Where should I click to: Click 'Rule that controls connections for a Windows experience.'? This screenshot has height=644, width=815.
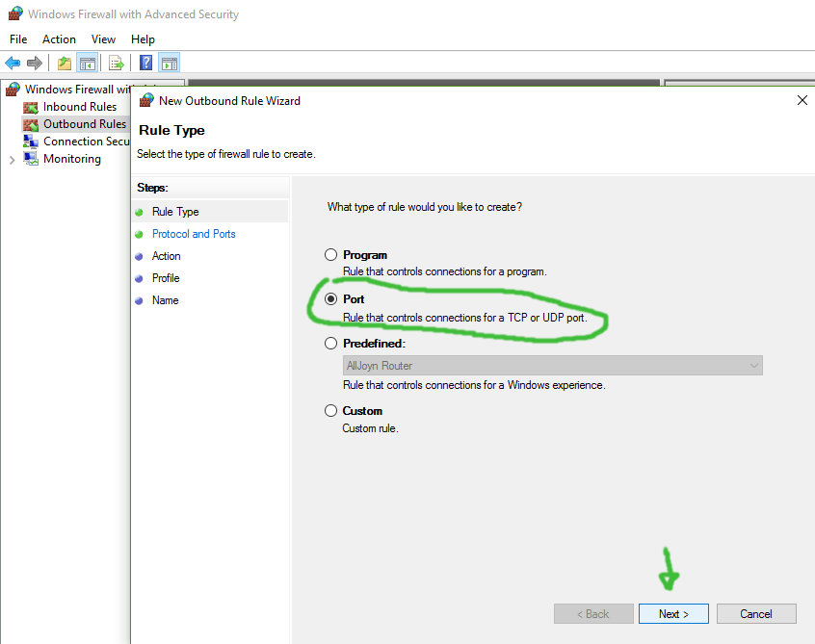[x=474, y=385]
